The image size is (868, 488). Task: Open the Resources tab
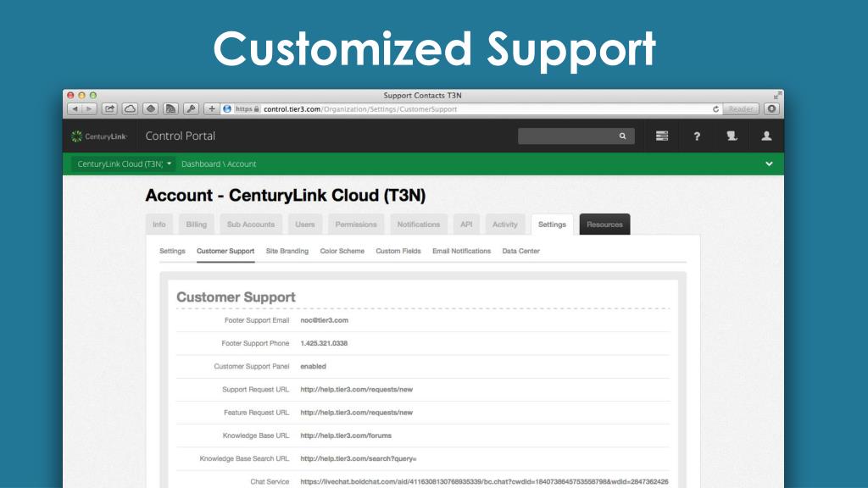(x=604, y=224)
